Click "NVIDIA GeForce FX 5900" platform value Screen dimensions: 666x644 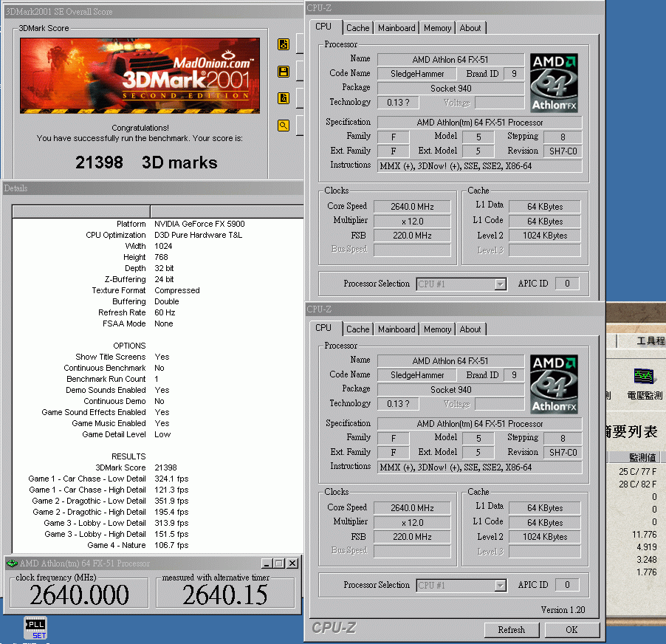[199, 224]
